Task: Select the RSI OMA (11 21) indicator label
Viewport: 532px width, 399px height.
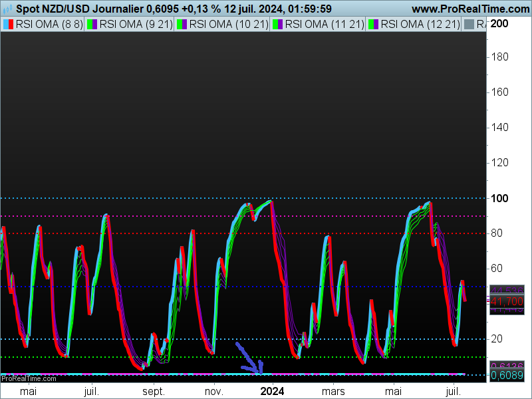Action: click(325, 24)
